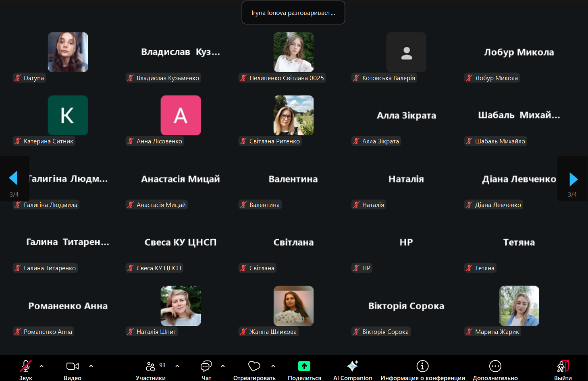Expand audio options arrow next to Звук
The image size is (588, 381).
click(x=42, y=366)
